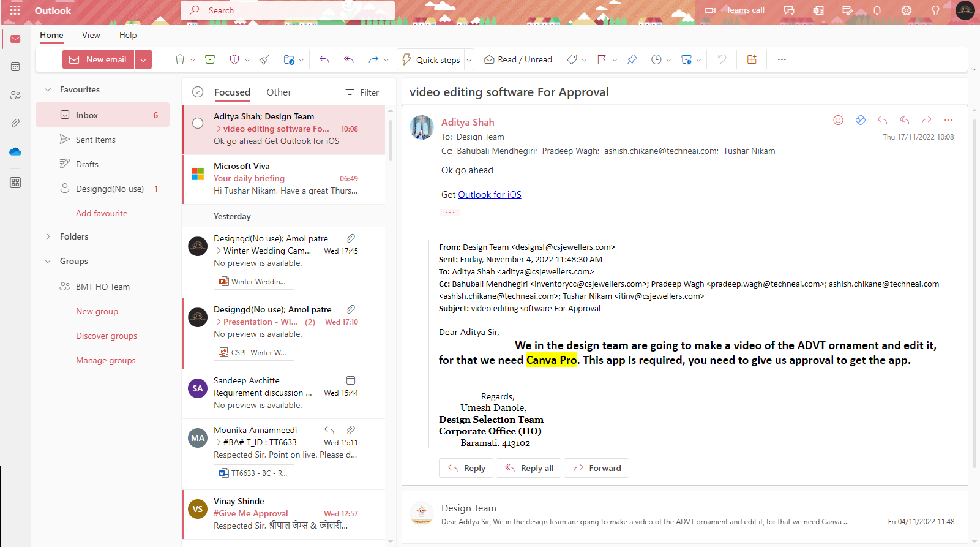This screenshot has height=547, width=980.
Task: Switch to the Focused inbox tab
Action: [x=232, y=92]
